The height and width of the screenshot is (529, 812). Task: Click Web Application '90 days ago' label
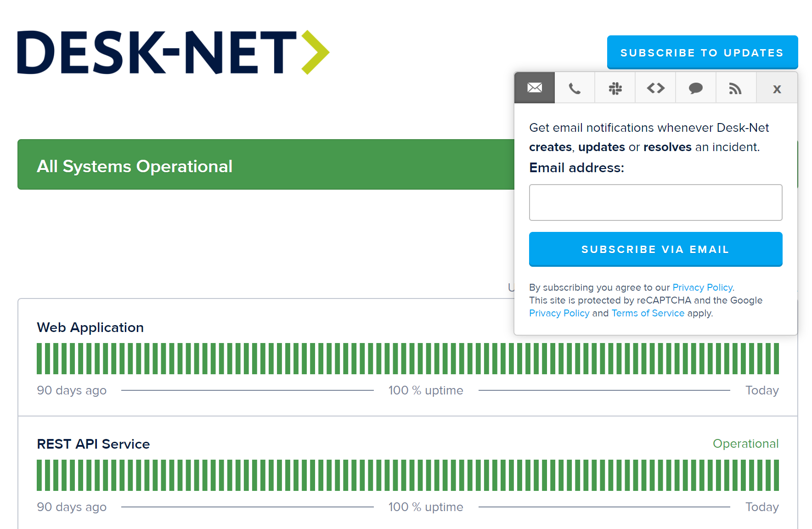pos(72,390)
